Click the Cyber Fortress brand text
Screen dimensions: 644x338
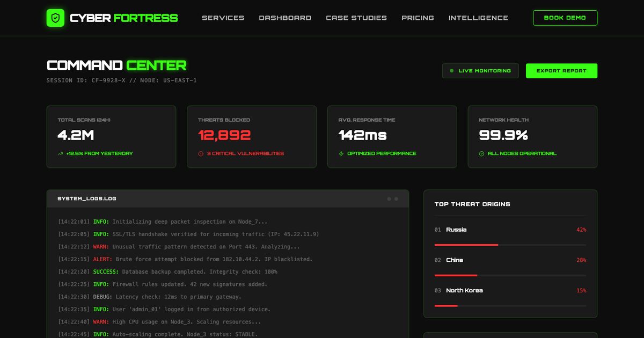tap(124, 18)
